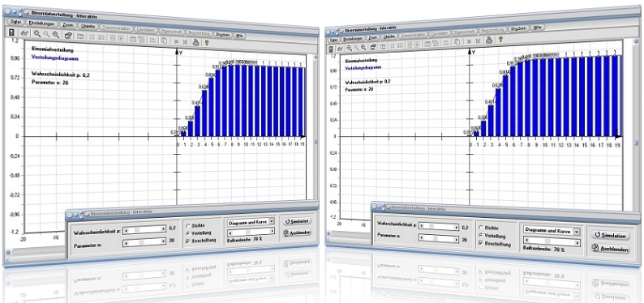Click the light bulb hint icon in left window
Screen dimensions: 644x303
point(208,41)
